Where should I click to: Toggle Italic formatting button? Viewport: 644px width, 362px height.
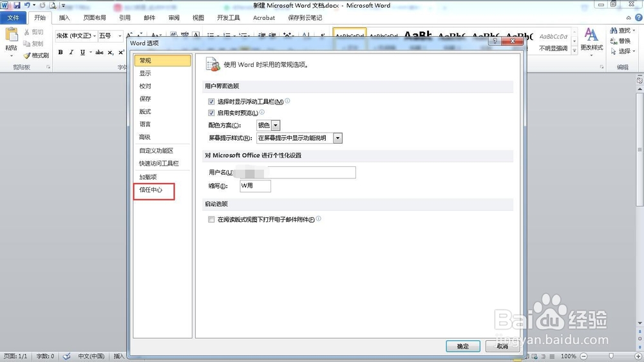pos(71,52)
